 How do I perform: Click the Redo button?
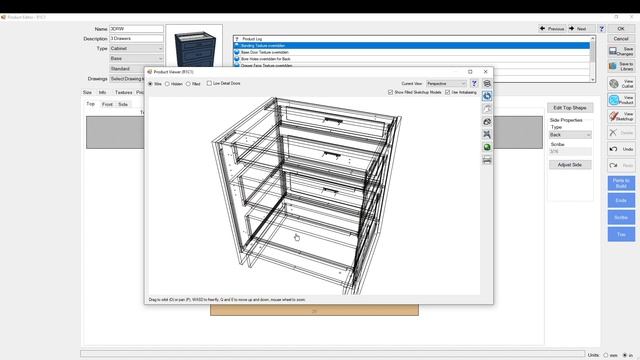[x=621, y=165]
